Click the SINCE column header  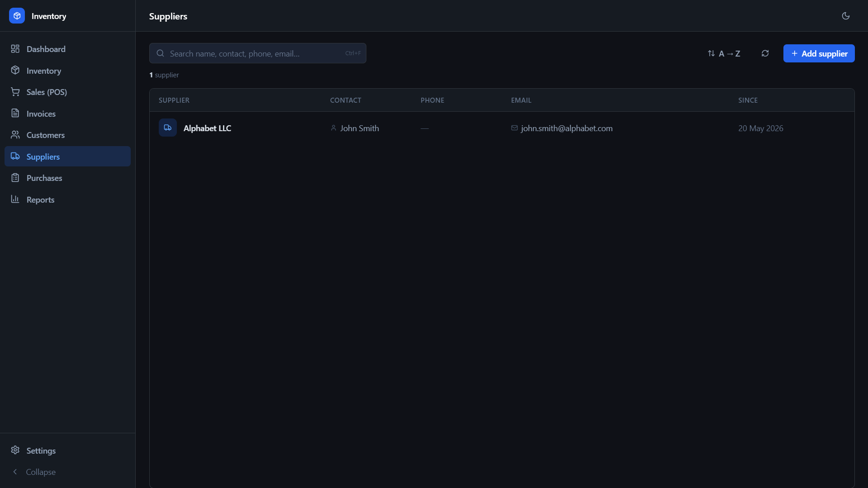(x=748, y=100)
